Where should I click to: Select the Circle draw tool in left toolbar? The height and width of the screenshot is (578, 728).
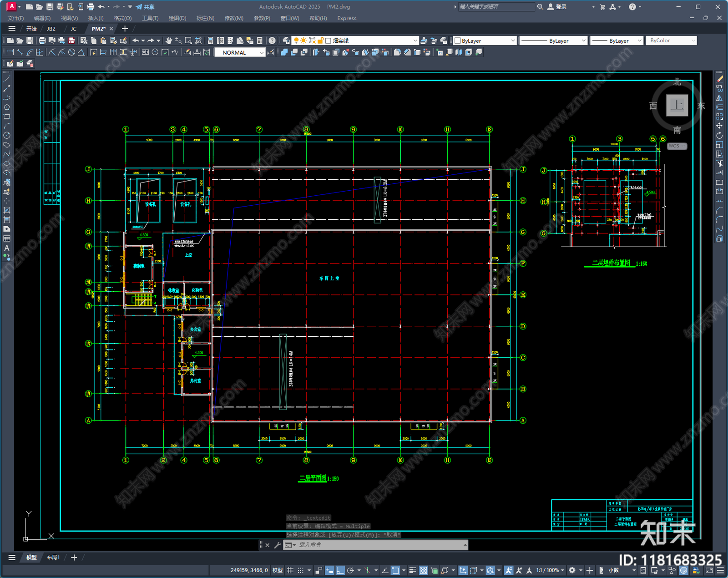coord(7,135)
